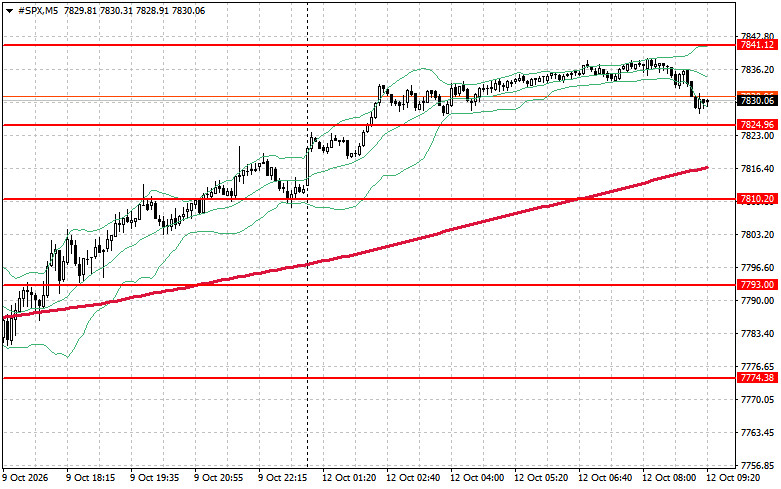Select the horizontal red line at 7841.12

point(369,45)
